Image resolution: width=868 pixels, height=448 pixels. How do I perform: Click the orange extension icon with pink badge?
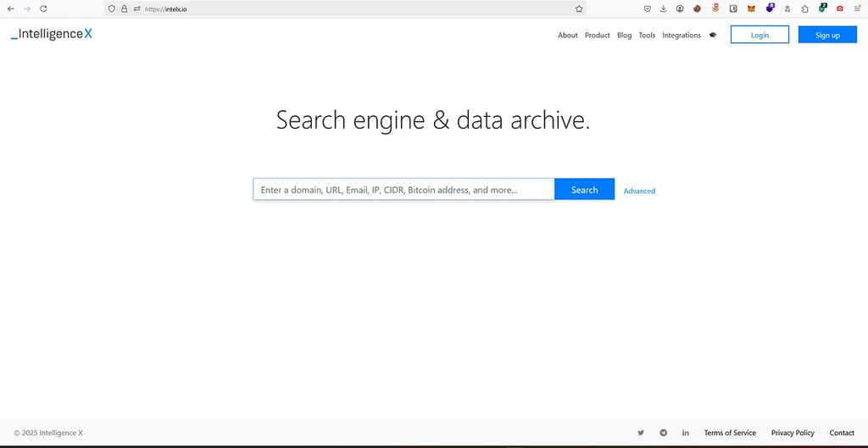click(715, 8)
